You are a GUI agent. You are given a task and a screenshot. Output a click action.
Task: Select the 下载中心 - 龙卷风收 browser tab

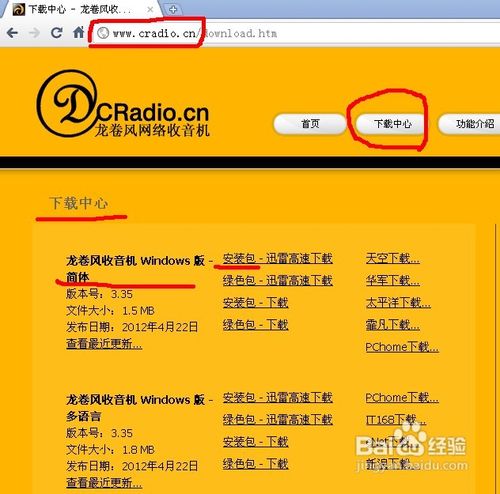83,9
